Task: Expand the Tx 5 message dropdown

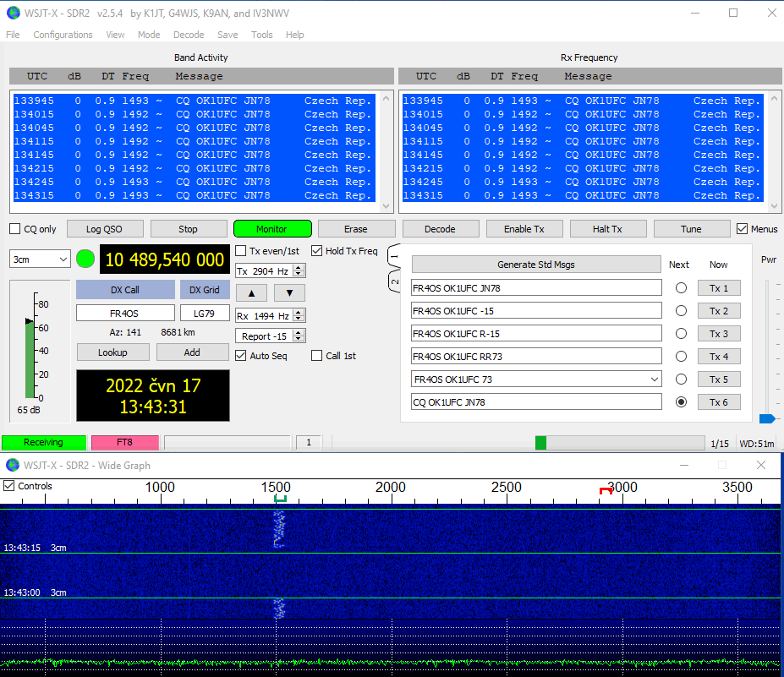Action: [654, 379]
